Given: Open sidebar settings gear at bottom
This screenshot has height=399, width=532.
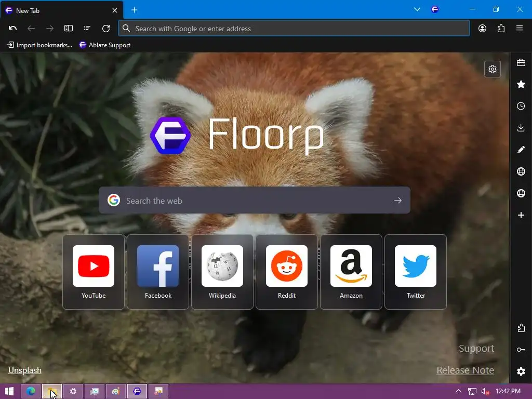Looking at the screenshot, I should (x=521, y=371).
